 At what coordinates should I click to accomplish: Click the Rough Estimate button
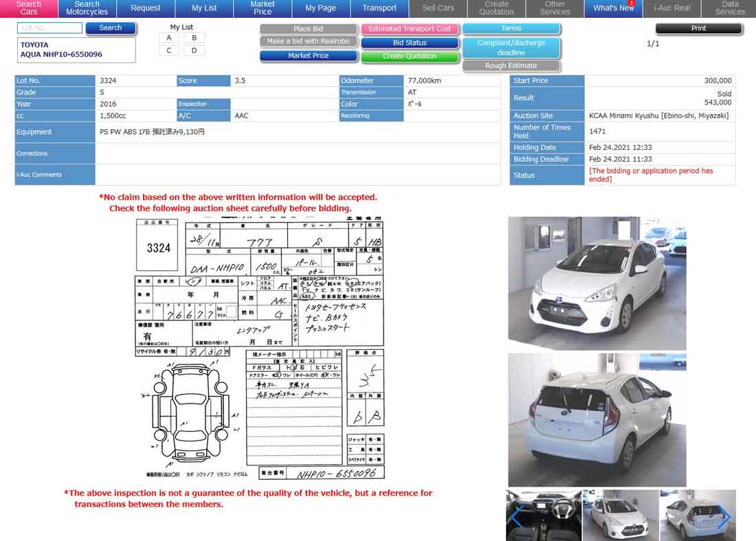pos(511,65)
